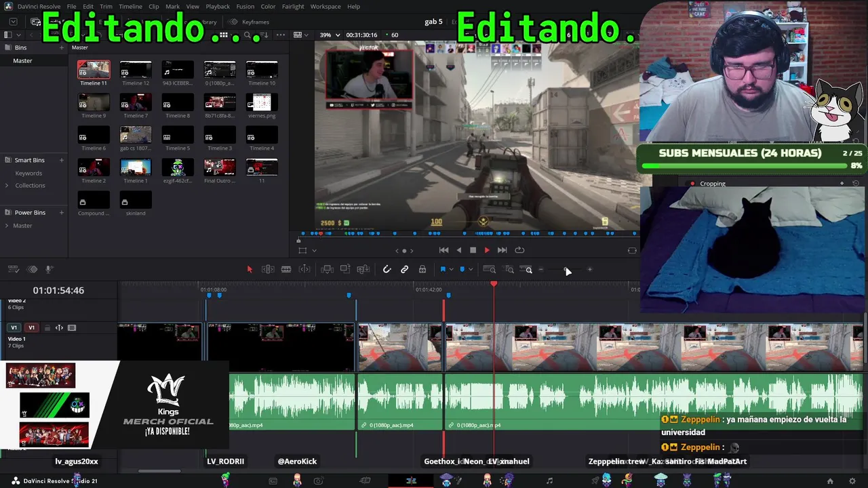Stop viewer playback
The image size is (868, 488).
pos(473,250)
